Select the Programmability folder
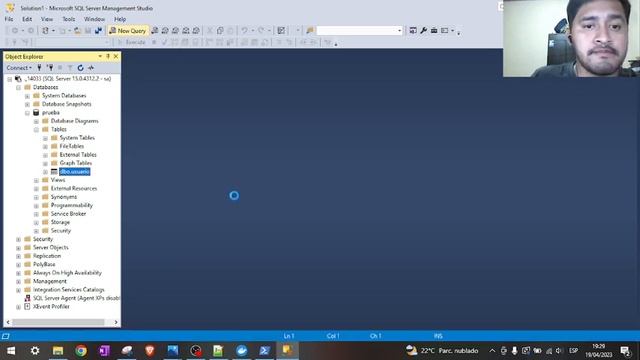The width and height of the screenshot is (640, 360). [x=72, y=205]
